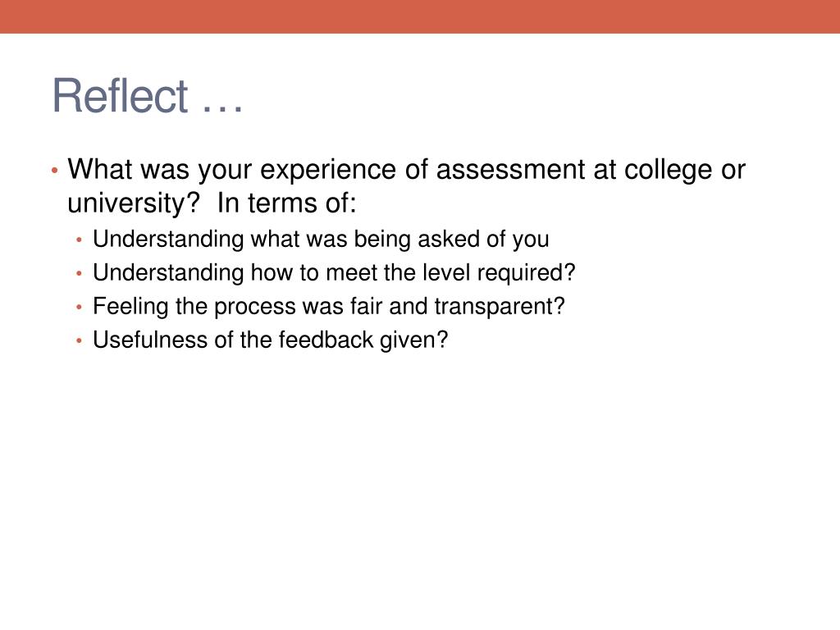
Task: Click the bullet dot before "Usefulness"
Action: click(x=80, y=340)
